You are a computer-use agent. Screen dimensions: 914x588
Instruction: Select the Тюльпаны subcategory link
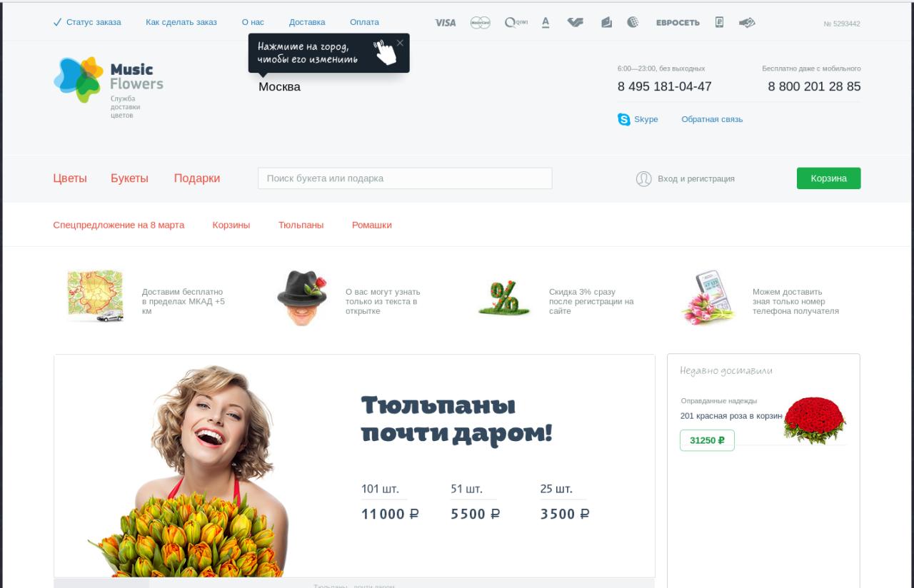click(x=301, y=225)
